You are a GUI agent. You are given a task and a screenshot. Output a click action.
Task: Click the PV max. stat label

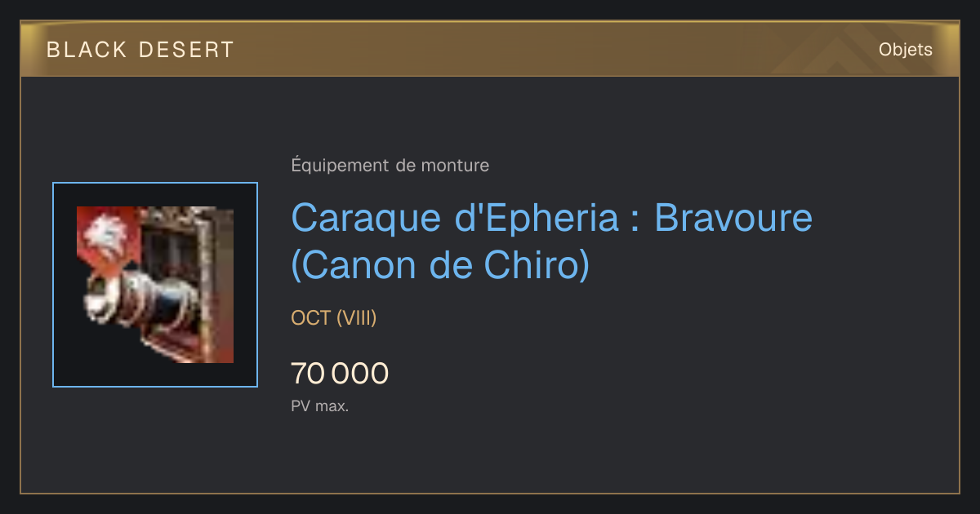pos(320,406)
